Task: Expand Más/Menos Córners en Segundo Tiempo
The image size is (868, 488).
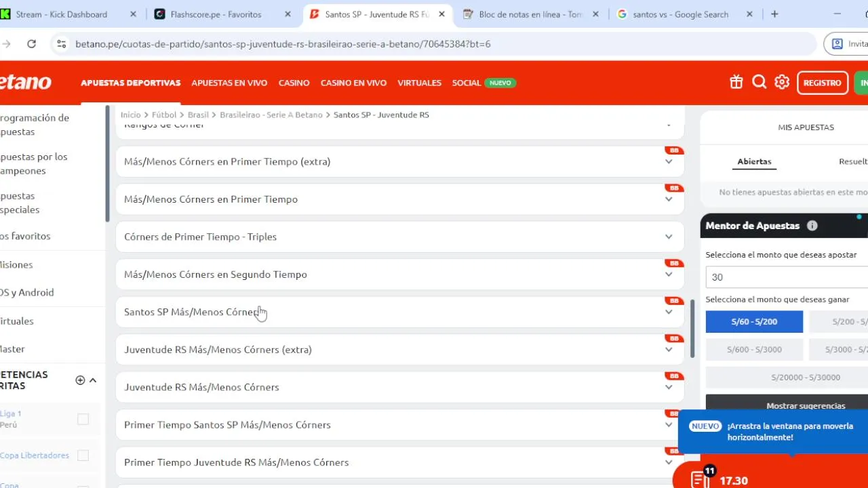Action: click(x=400, y=274)
